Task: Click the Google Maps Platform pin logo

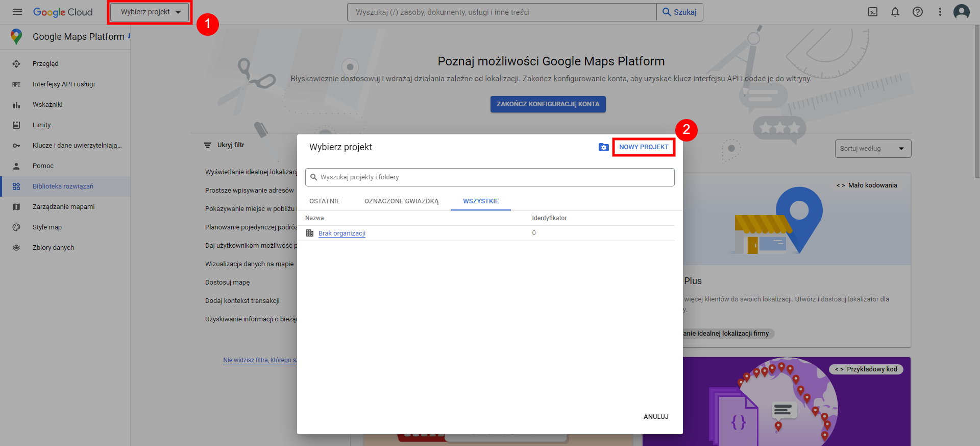Action: tap(16, 36)
